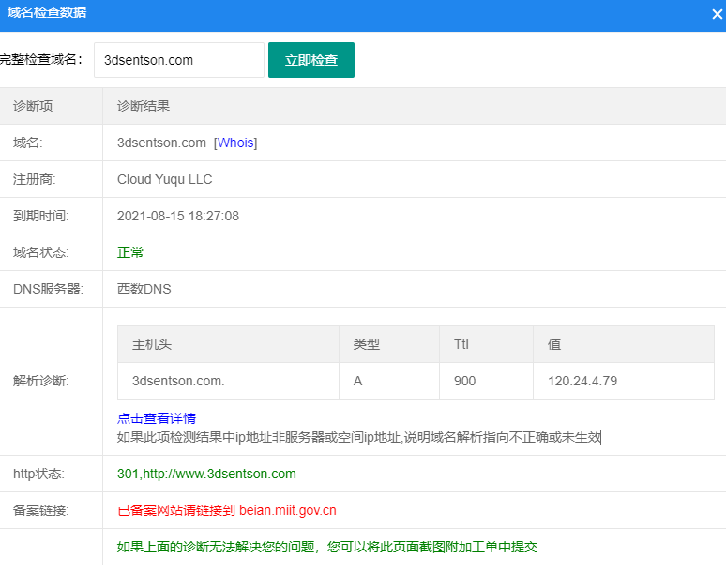
Task: Select the 类型 column header
Action: click(x=367, y=344)
